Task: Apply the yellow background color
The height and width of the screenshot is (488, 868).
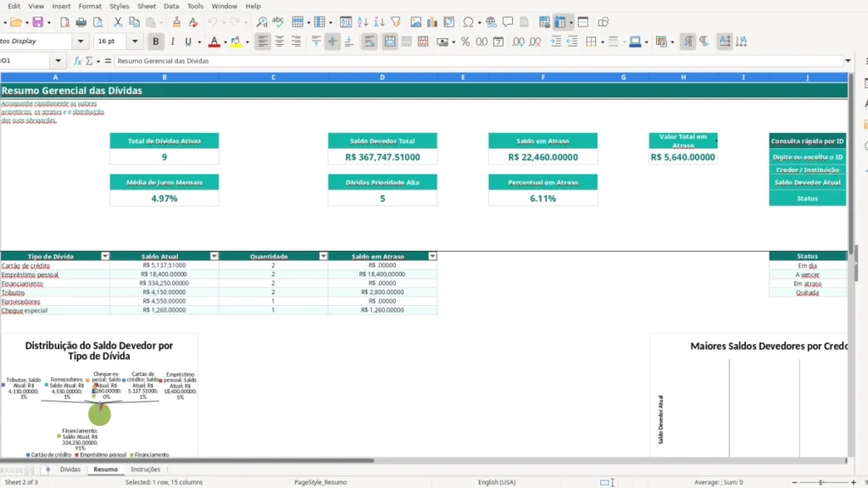Action: coord(236,42)
